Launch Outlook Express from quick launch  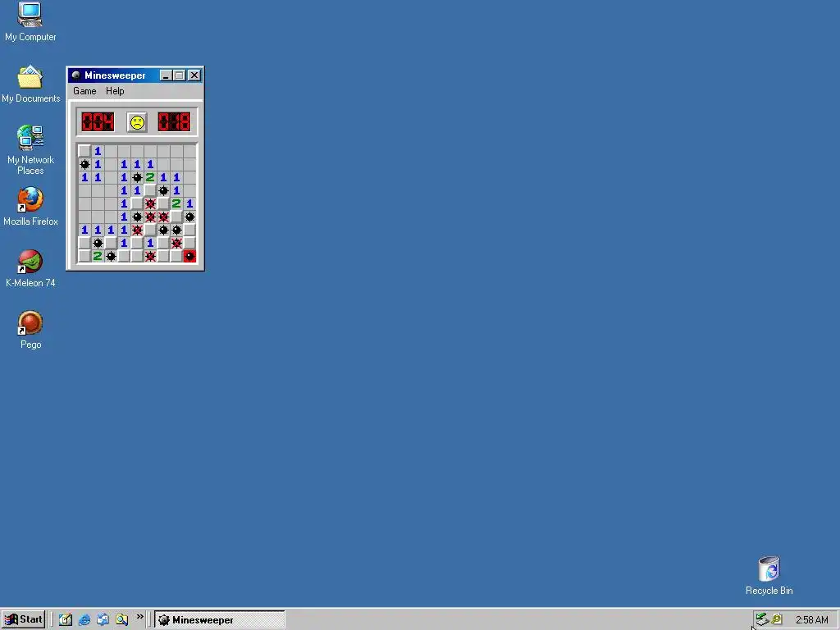(103, 620)
